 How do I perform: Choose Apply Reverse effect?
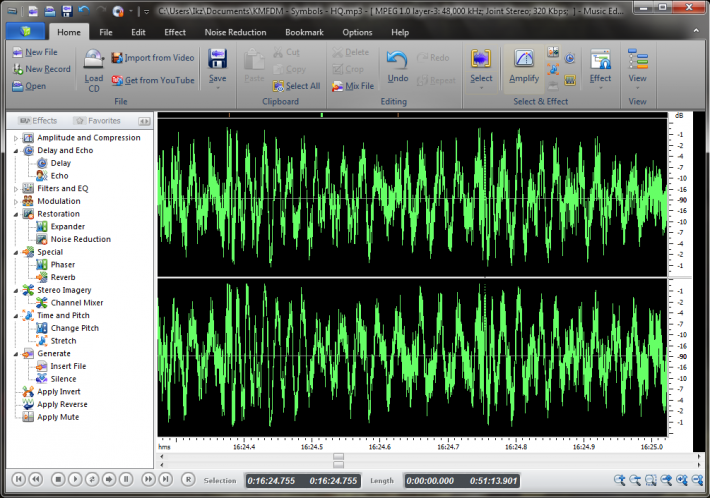(62, 404)
